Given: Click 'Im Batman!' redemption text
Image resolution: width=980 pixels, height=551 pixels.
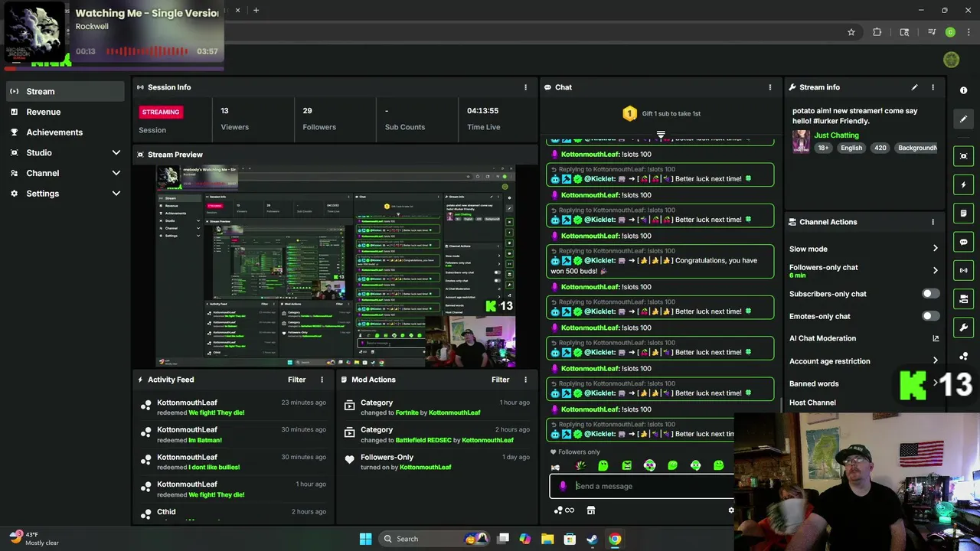Looking at the screenshot, I should pyautogui.click(x=205, y=440).
